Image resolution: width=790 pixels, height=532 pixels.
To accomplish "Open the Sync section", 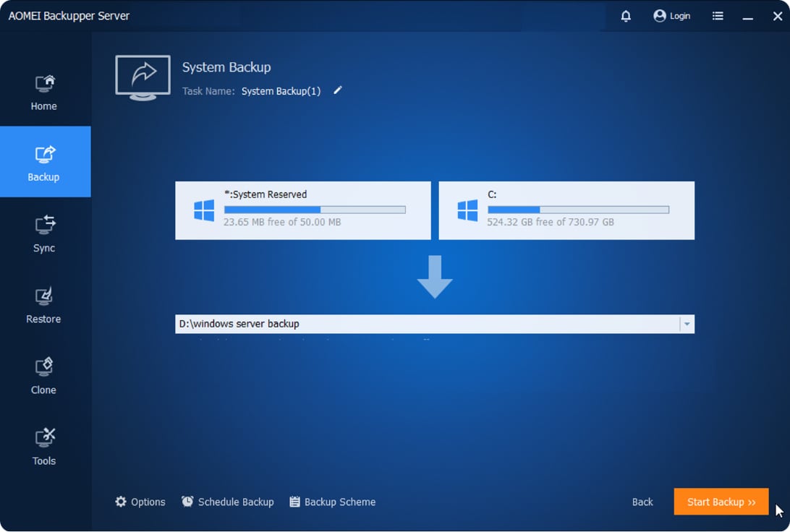I will pos(44,233).
